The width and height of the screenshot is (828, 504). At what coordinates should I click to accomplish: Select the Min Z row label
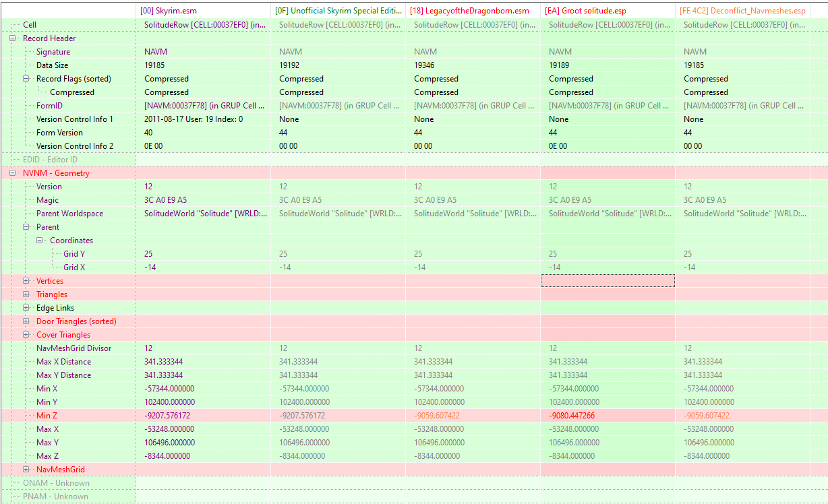(47, 416)
